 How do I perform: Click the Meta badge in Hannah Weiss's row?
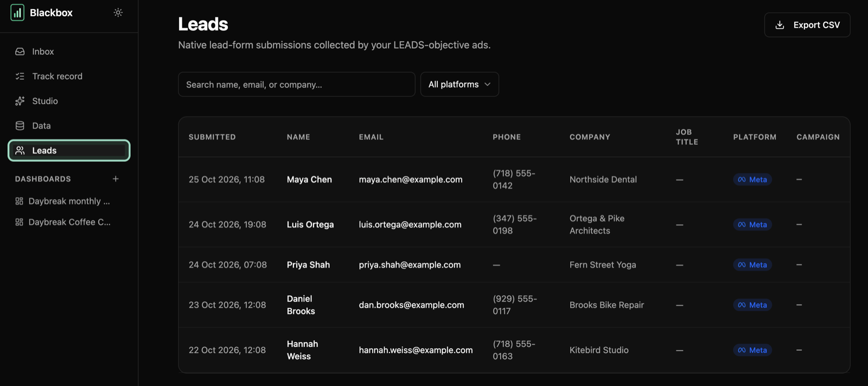pos(752,350)
